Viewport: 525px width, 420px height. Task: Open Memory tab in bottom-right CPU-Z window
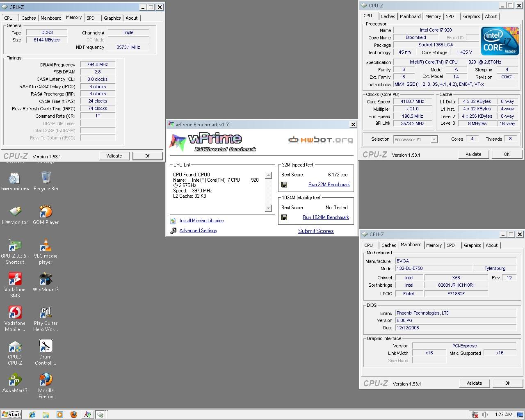tap(434, 245)
